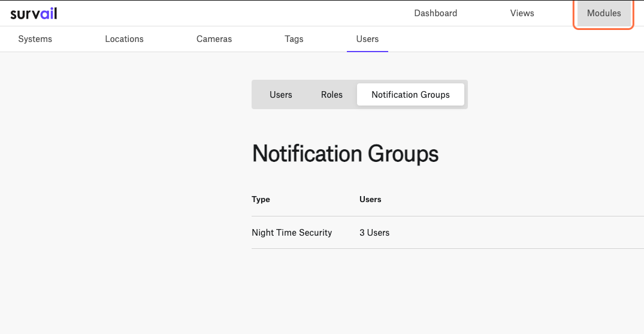Select the Notification Groups segment button
The image size is (644, 334).
coord(410,95)
